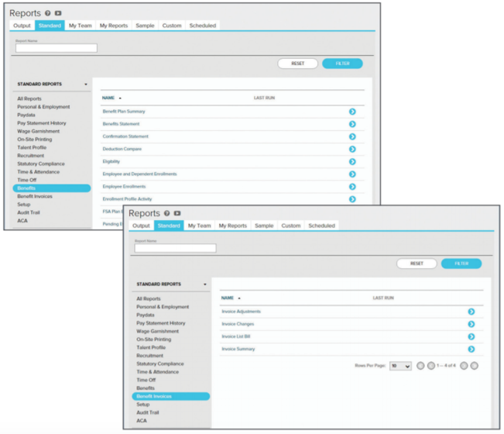
Task: Sort by Last Run in front window
Action: (x=383, y=298)
